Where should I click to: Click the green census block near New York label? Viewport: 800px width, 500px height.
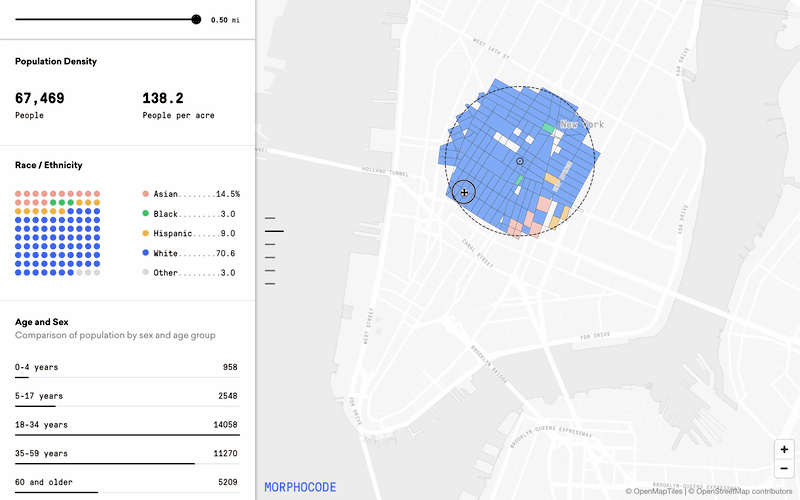click(x=548, y=128)
